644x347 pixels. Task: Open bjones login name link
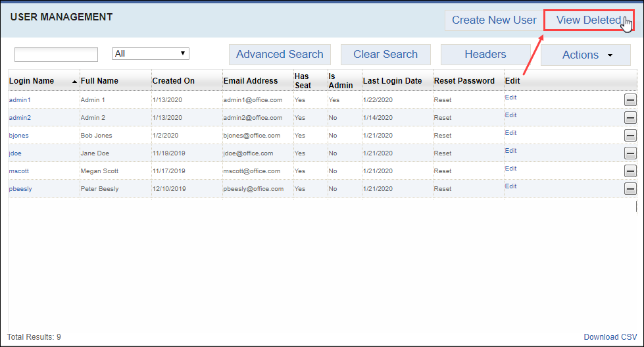click(19, 135)
